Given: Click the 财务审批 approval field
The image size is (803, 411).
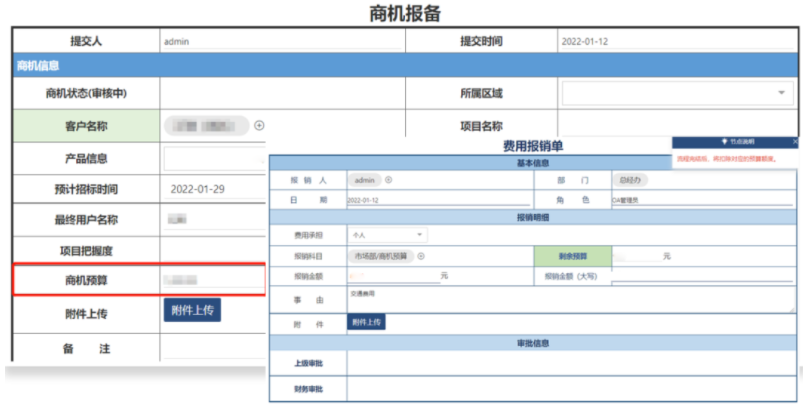Looking at the screenshot, I should tap(571, 389).
